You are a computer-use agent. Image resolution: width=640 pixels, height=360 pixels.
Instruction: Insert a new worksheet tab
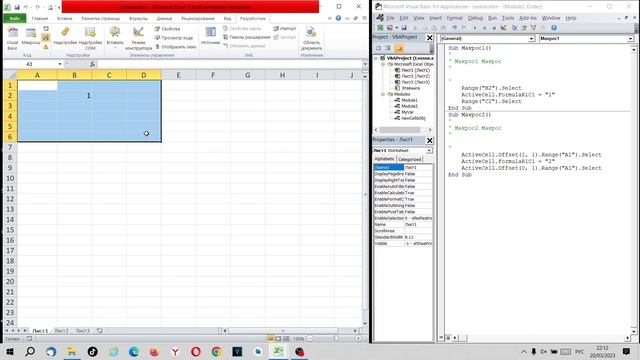tap(100, 331)
